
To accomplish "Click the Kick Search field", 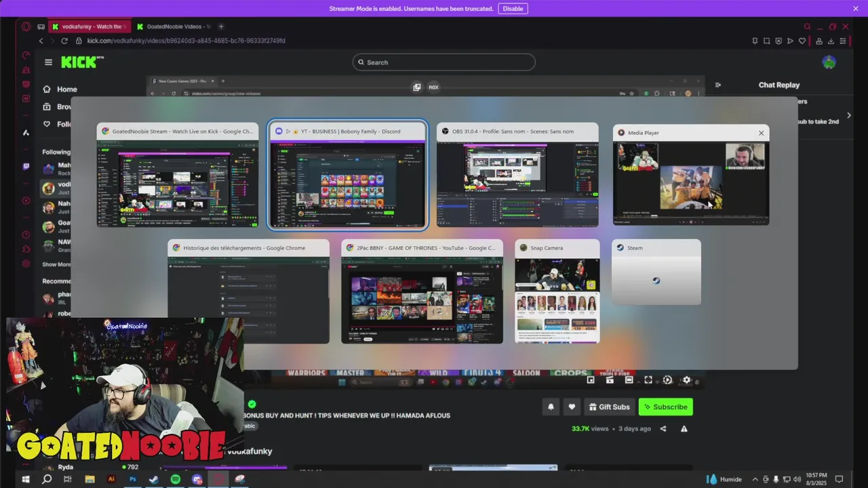I will tap(443, 62).
